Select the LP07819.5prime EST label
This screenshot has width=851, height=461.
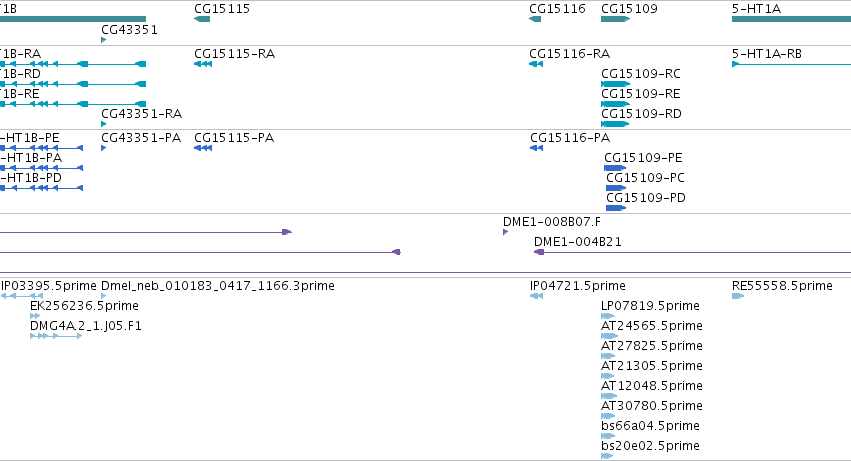coord(650,306)
